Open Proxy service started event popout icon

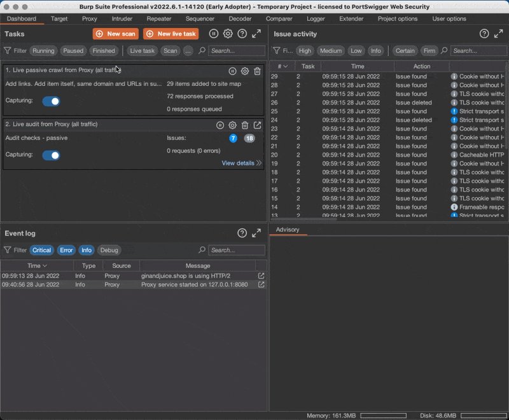coord(261,284)
